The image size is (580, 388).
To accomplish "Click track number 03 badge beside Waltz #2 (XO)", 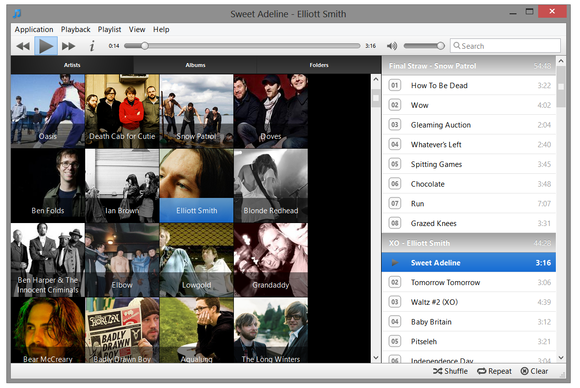I will [x=395, y=302].
